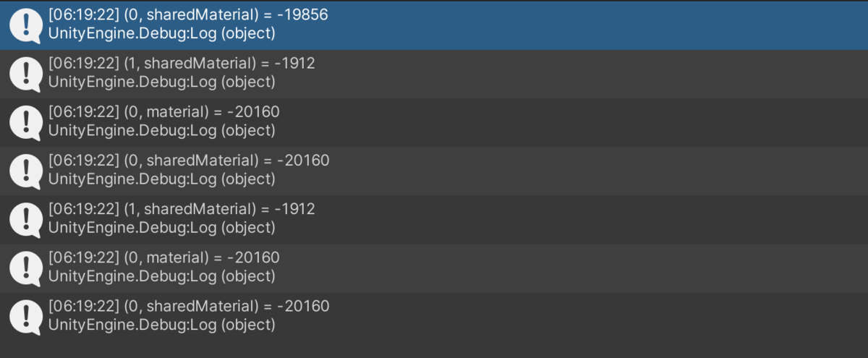
Task: Click the info icon of the first (0, material) log
Action: coord(26,122)
